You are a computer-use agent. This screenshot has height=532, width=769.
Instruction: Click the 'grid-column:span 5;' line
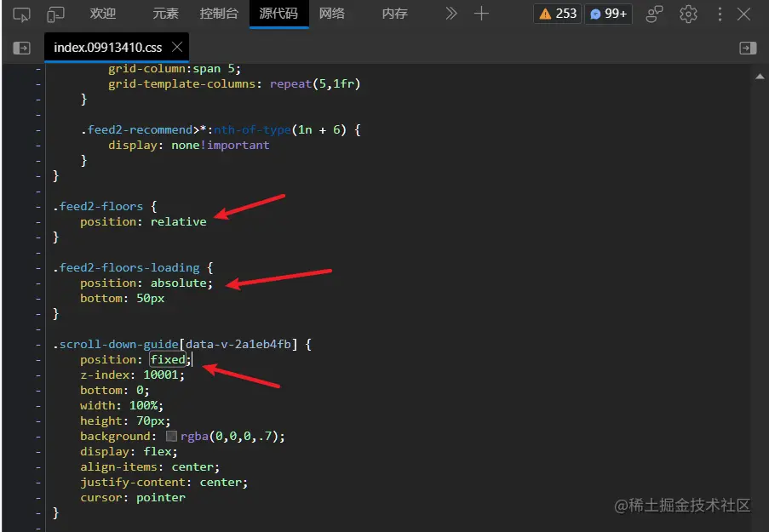point(175,69)
